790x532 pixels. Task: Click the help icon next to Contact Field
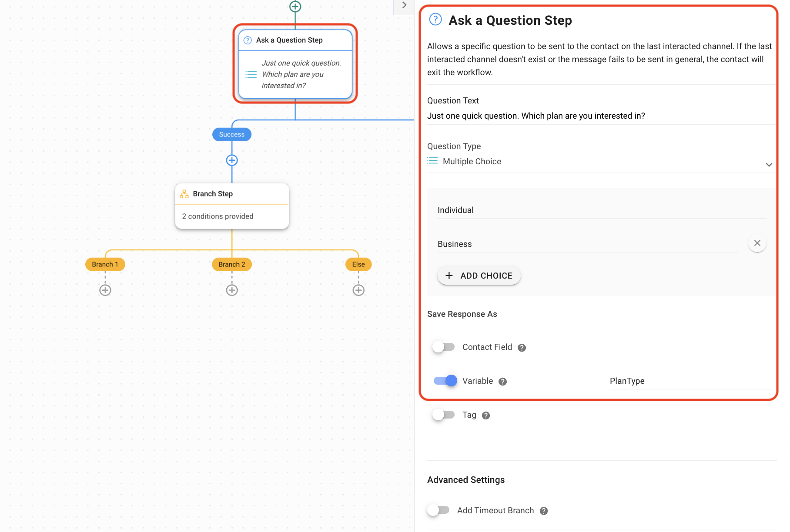pyautogui.click(x=522, y=348)
